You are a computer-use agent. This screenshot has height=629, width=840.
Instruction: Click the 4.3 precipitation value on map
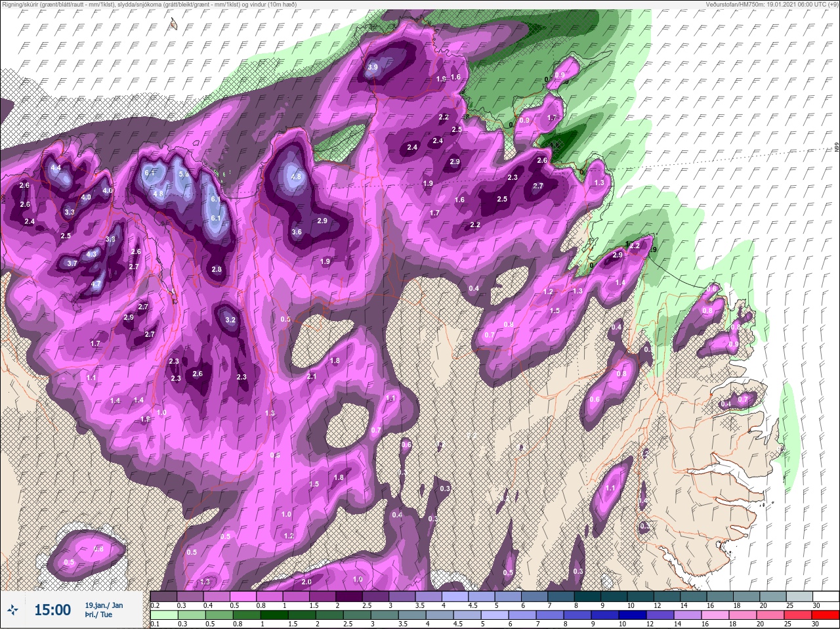pyautogui.click(x=91, y=254)
